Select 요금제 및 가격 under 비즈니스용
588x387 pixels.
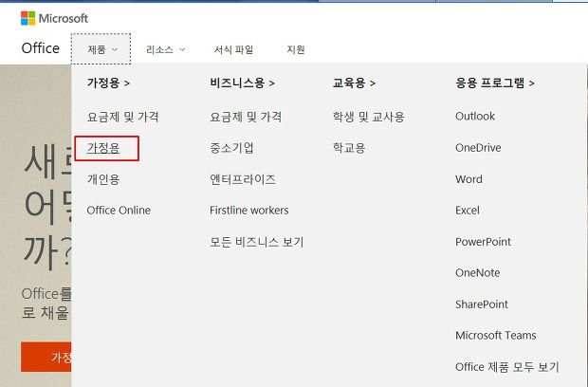[246, 117]
